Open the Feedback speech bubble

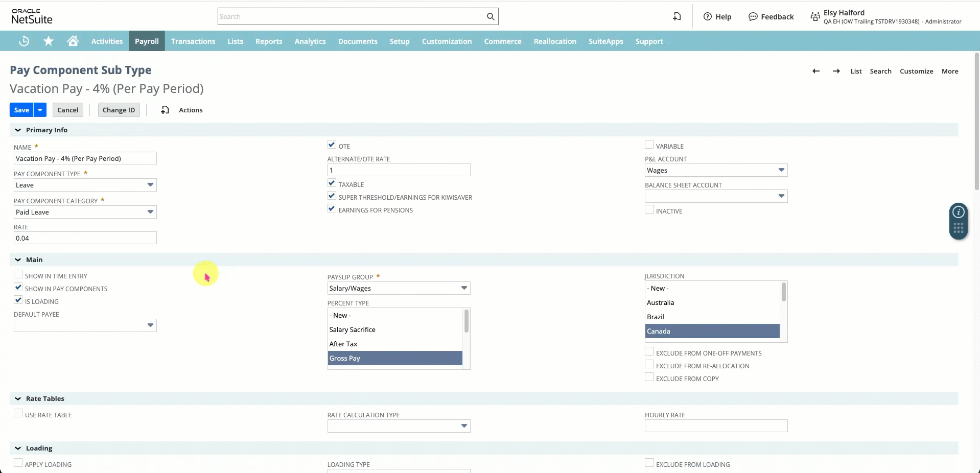(753, 16)
